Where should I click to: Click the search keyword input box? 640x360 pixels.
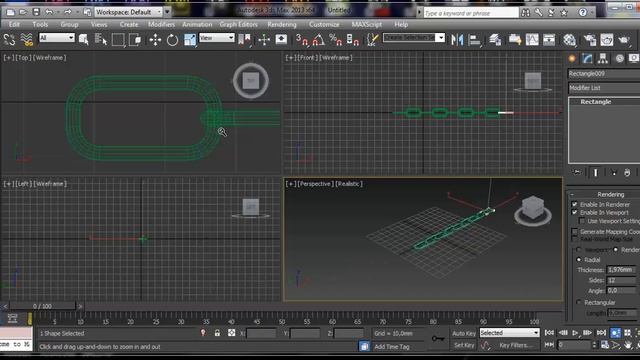pyautogui.click(x=471, y=13)
